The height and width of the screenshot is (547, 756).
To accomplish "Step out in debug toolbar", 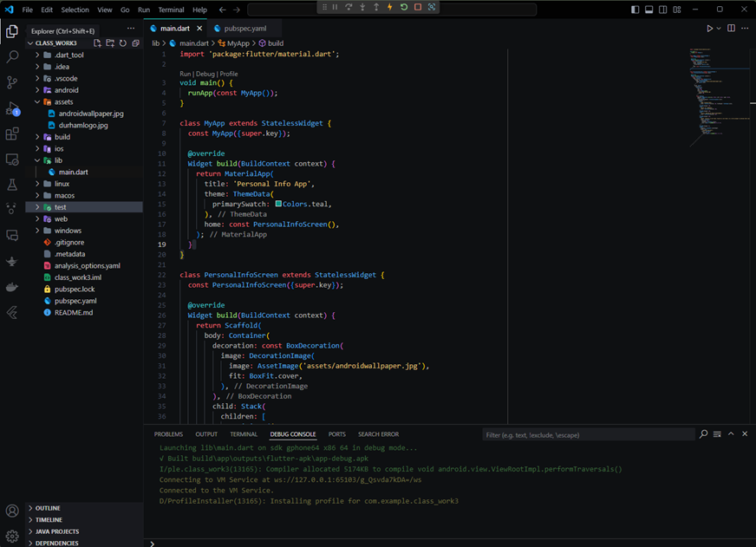I will (x=376, y=7).
